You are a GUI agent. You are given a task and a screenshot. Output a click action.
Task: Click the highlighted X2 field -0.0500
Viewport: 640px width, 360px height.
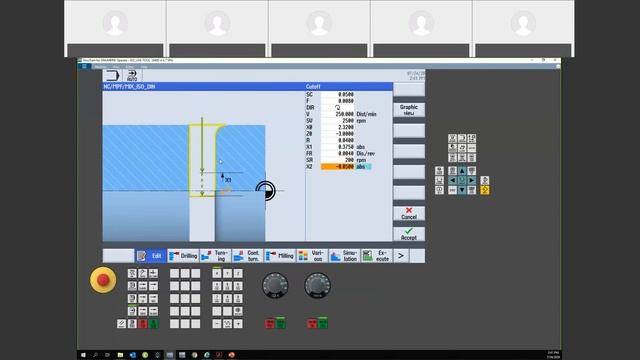click(x=338, y=167)
